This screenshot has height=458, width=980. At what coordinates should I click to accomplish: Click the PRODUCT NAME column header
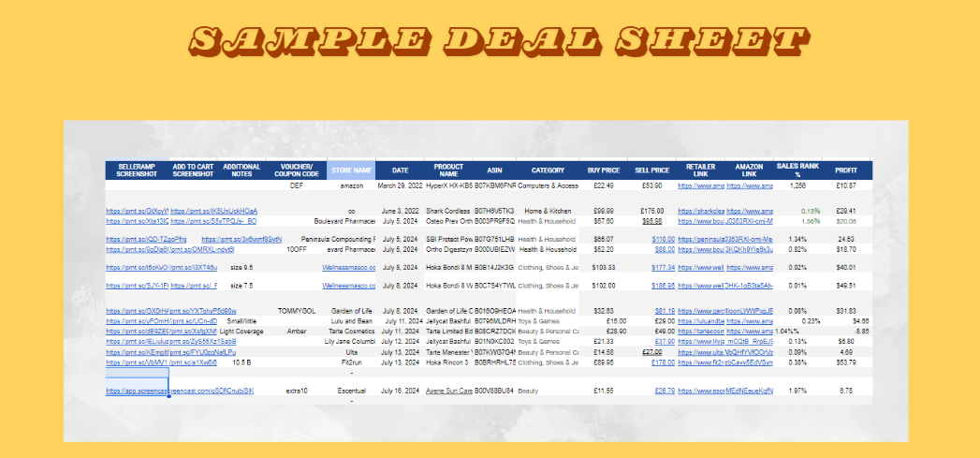pyautogui.click(x=448, y=170)
